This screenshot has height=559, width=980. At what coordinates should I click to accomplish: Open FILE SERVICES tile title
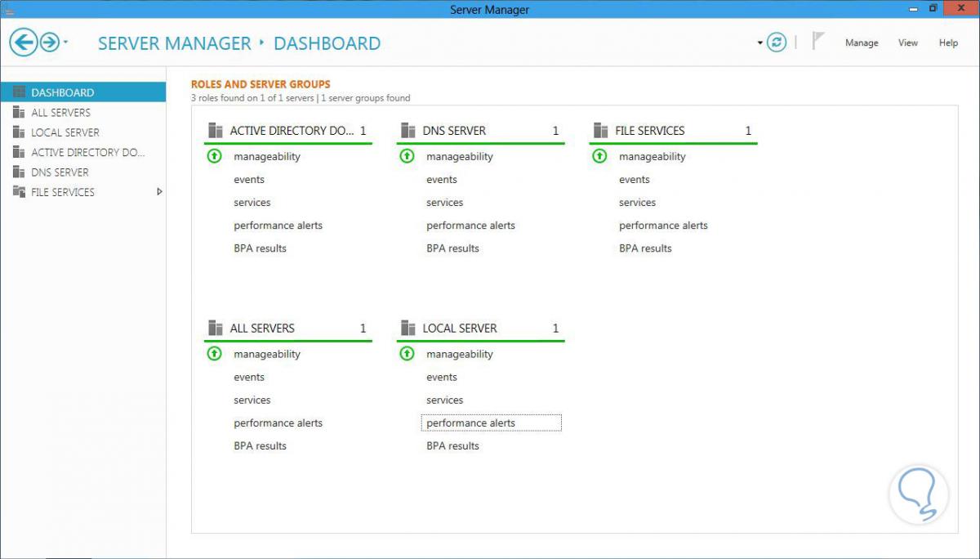point(650,131)
